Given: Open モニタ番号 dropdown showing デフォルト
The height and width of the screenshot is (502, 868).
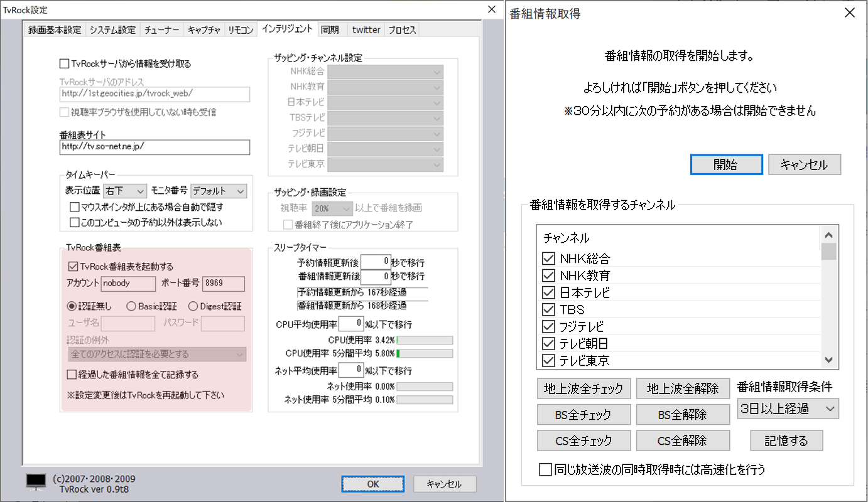Looking at the screenshot, I should 219,191.
